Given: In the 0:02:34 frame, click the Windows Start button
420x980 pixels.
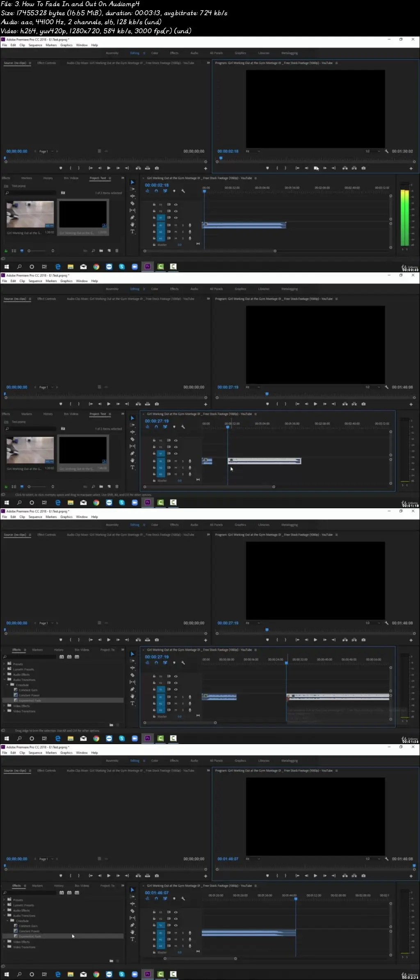Looking at the screenshot, I should point(7,974).
